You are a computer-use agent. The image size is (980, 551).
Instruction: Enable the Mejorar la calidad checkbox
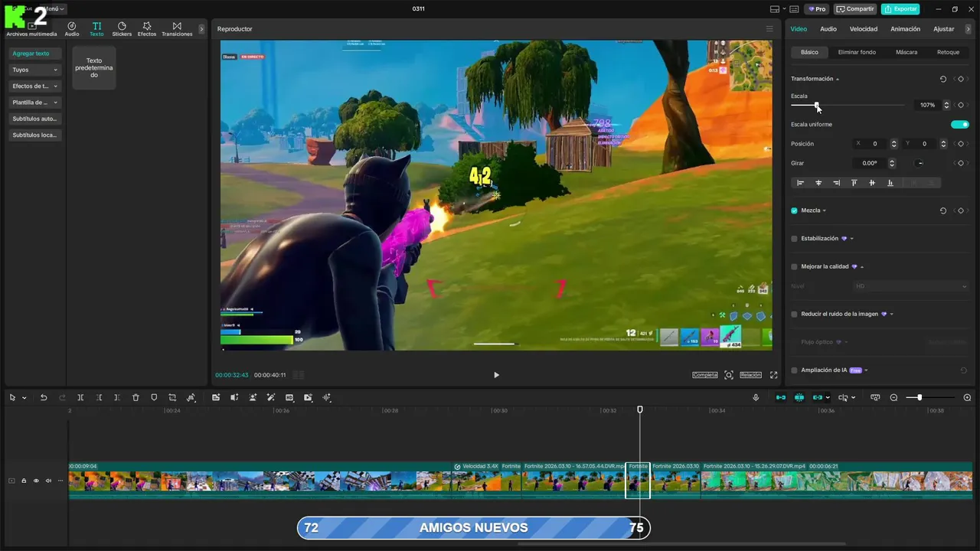tap(794, 266)
